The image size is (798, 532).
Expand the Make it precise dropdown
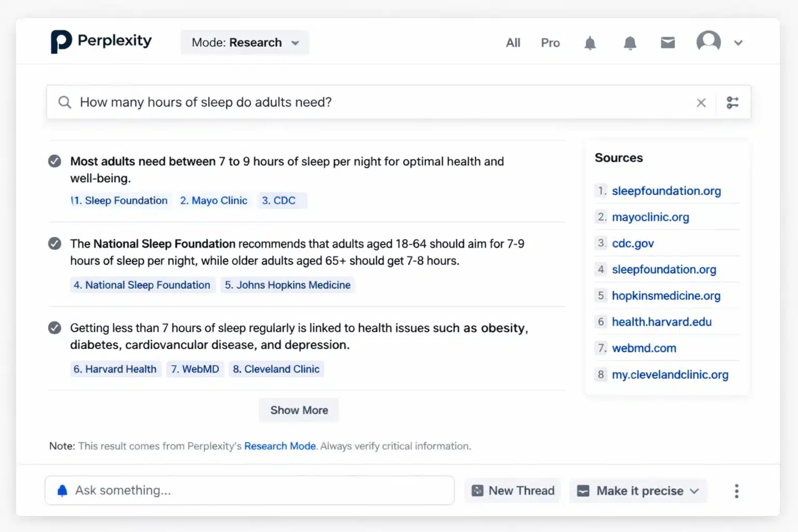pyautogui.click(x=638, y=491)
